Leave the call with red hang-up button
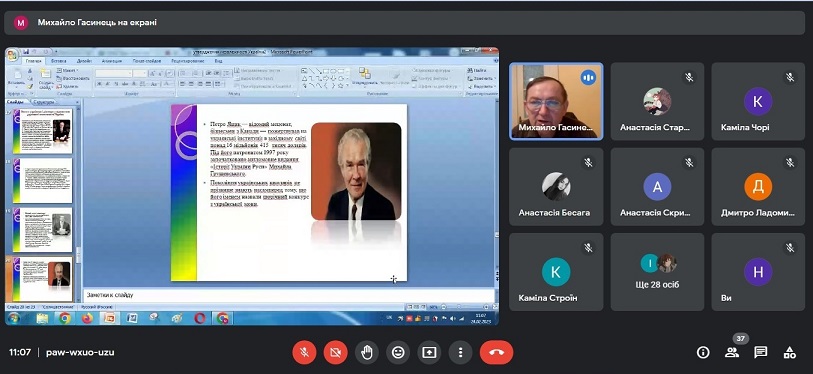 pyautogui.click(x=496, y=353)
